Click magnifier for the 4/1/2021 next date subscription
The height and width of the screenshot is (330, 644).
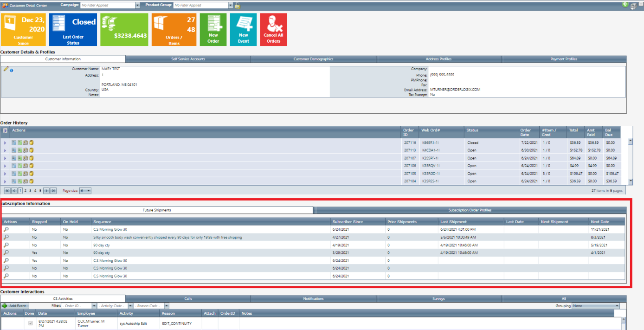(6, 252)
